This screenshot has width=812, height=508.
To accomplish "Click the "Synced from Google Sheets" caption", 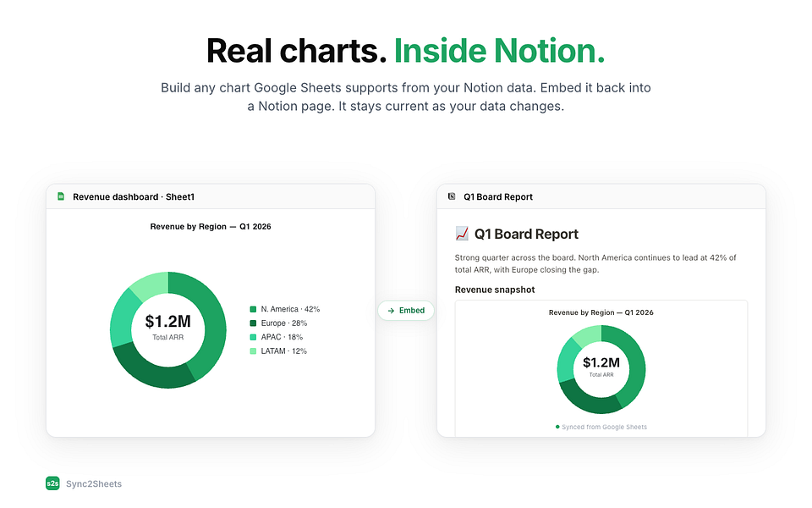I will click(604, 427).
